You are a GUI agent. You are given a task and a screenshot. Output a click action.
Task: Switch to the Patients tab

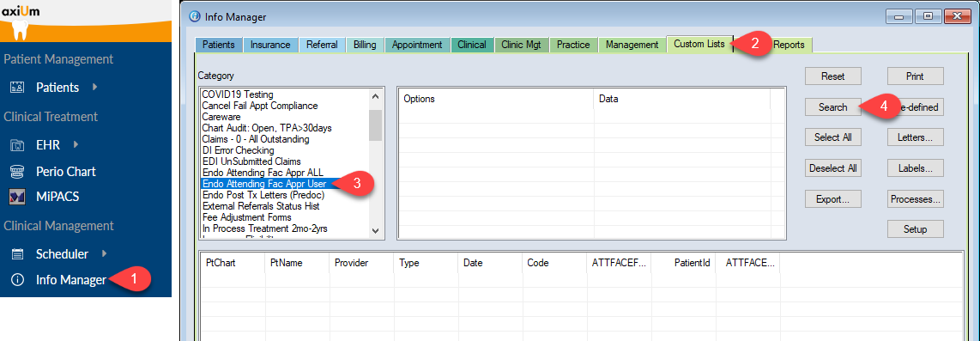[x=219, y=45]
